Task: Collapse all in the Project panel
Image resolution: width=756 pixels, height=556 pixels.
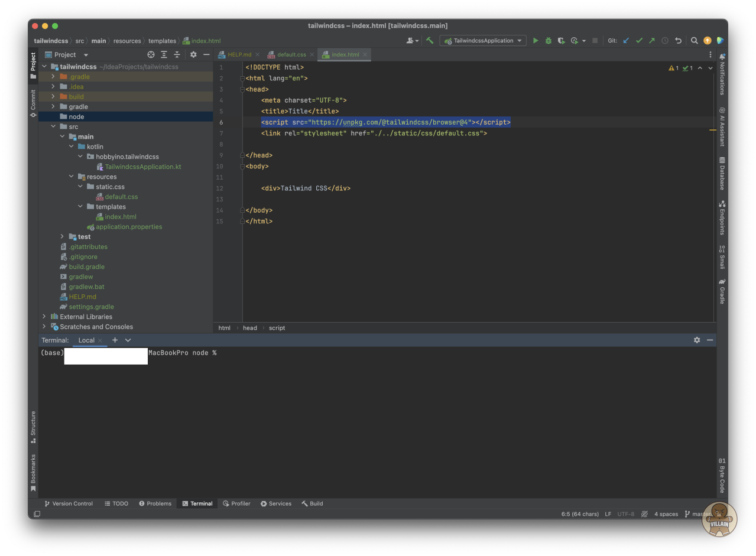Action: [177, 54]
